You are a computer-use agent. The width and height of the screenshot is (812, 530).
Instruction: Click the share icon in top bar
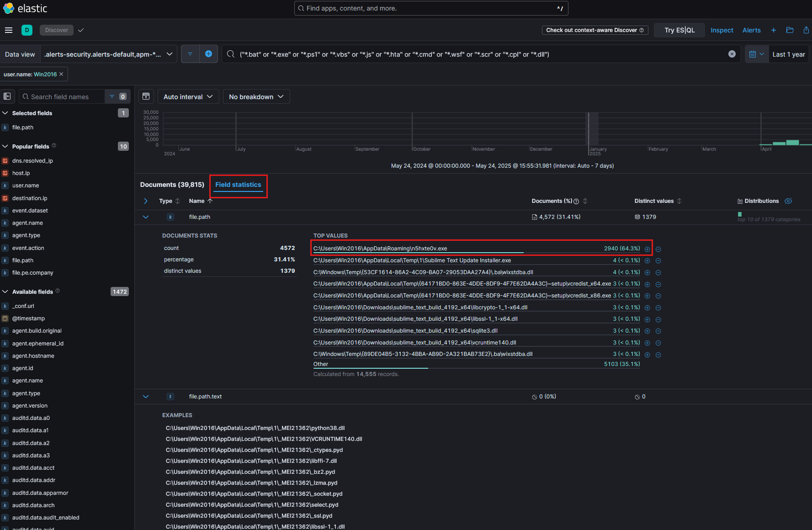(x=806, y=30)
